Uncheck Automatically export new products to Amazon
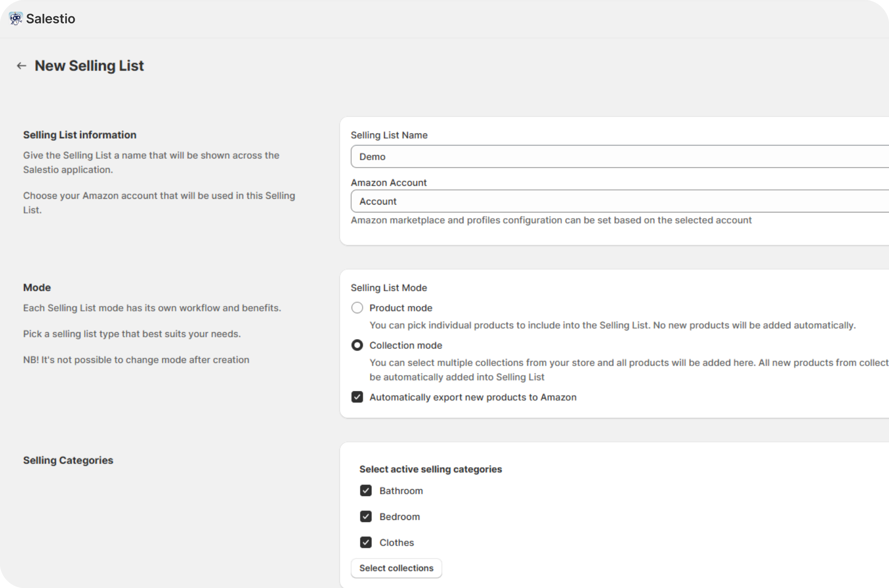This screenshot has width=889, height=588. (357, 397)
